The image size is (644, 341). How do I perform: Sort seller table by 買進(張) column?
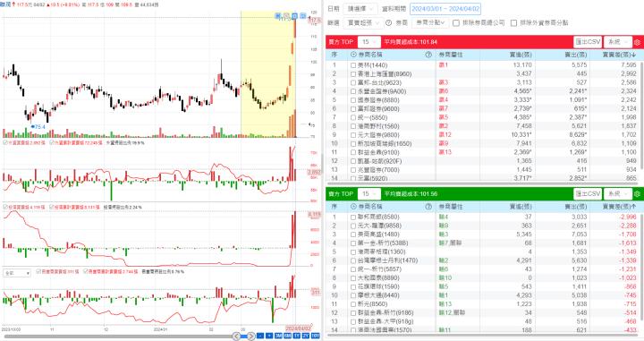[521, 206]
